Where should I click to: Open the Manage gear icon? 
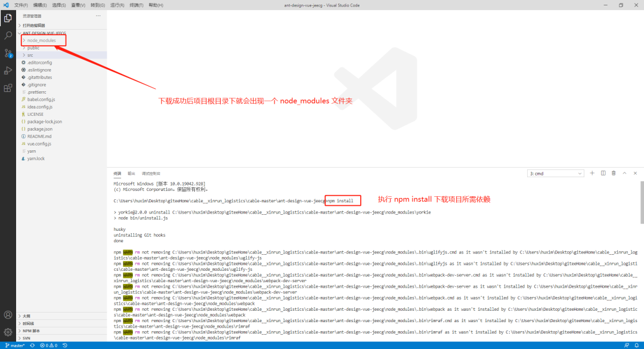tap(8, 332)
